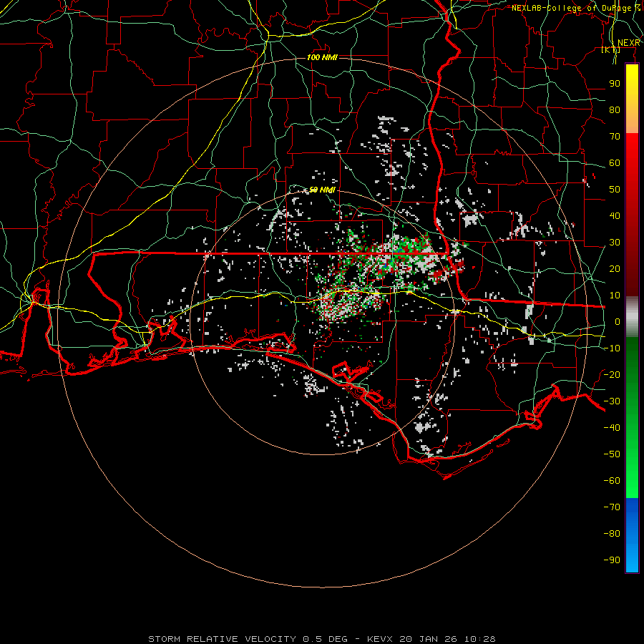Click the -60 value on velocity legend
644x644 pixels.
(x=612, y=481)
